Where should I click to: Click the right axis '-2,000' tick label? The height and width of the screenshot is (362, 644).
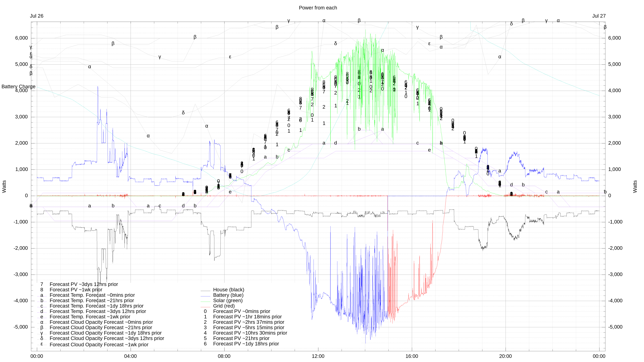pos(615,248)
